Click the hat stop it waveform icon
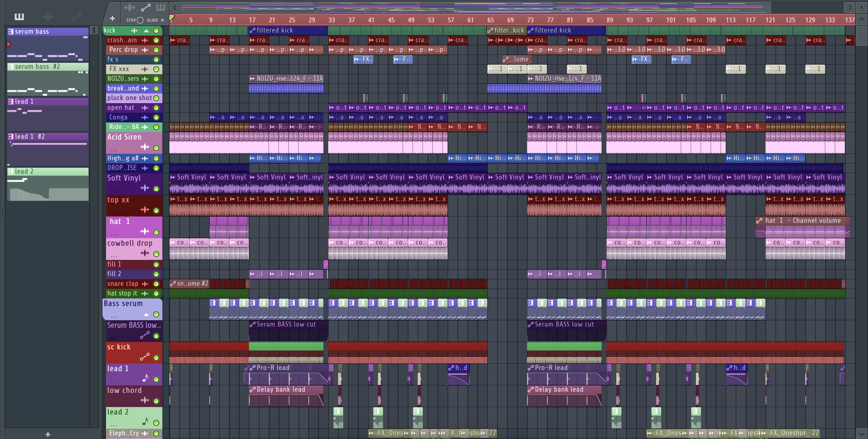This screenshot has height=439, width=868. point(145,294)
